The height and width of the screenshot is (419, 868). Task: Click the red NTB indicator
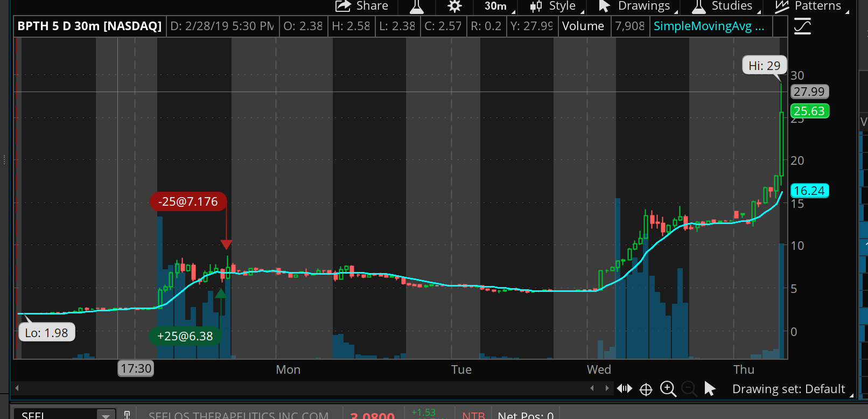pos(473,415)
